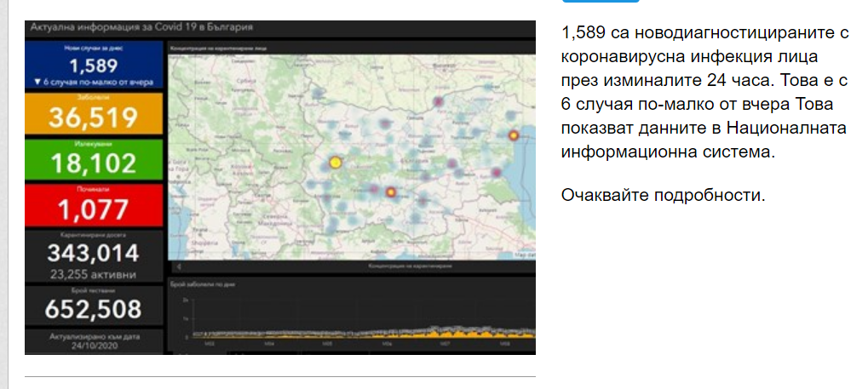Click the article paragraph starting '1,589 са новодиагностицираните'

(704, 92)
